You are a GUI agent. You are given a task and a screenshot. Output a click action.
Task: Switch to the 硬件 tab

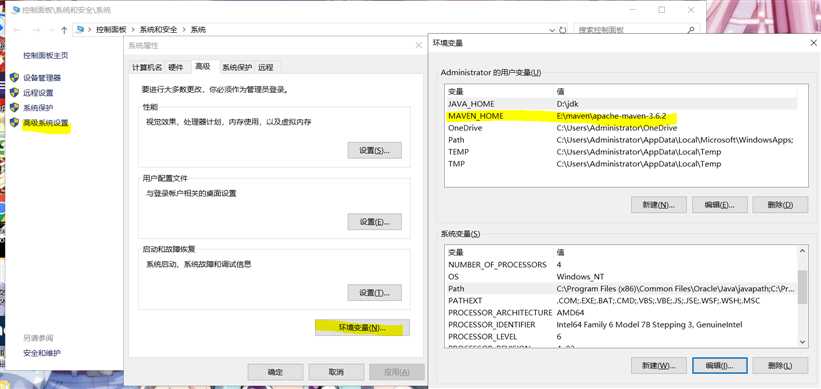pos(176,68)
